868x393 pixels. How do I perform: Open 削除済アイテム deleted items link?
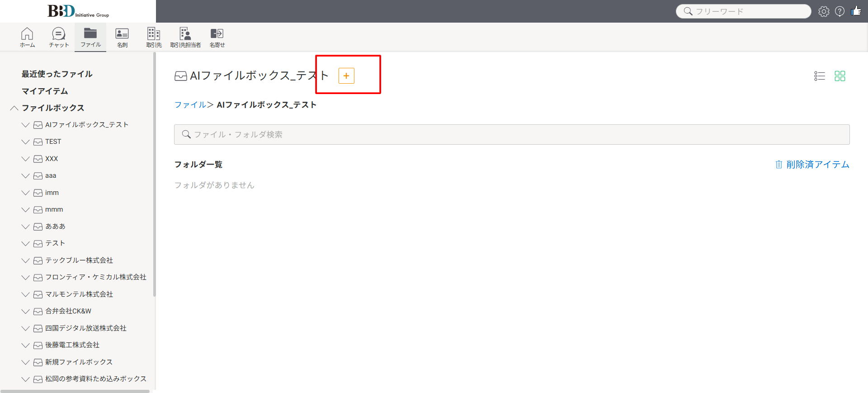(x=812, y=165)
